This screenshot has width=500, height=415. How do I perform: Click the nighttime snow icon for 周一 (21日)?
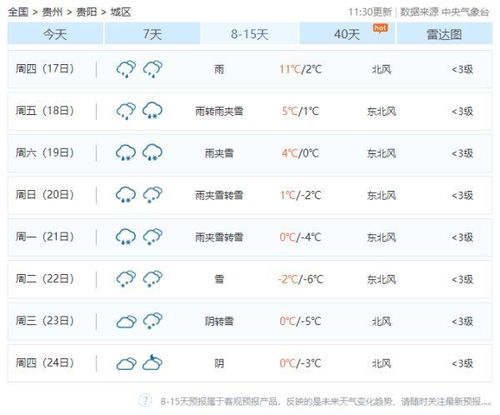pyautogui.click(x=153, y=237)
